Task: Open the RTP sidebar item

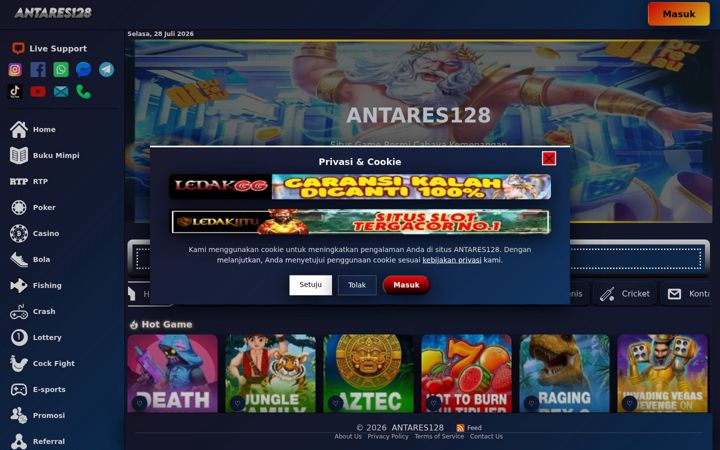Action: 29,181
